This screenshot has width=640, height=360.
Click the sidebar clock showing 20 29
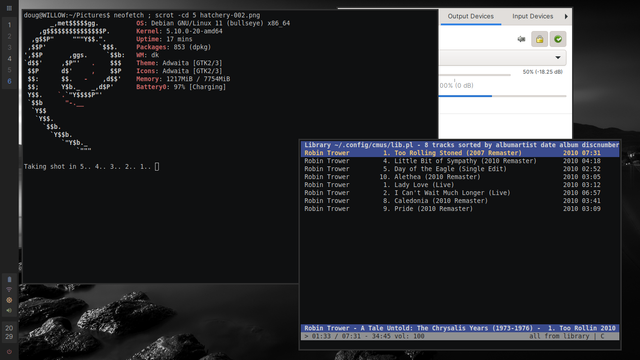[x=9, y=332]
